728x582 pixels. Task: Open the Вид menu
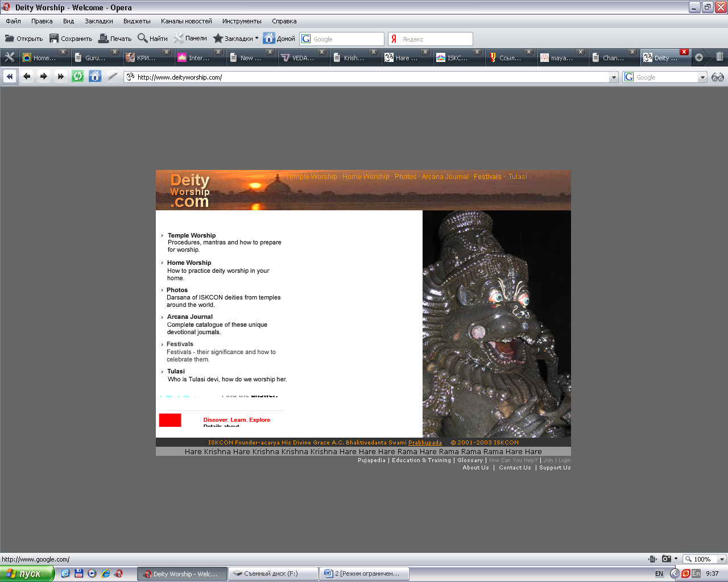click(69, 21)
